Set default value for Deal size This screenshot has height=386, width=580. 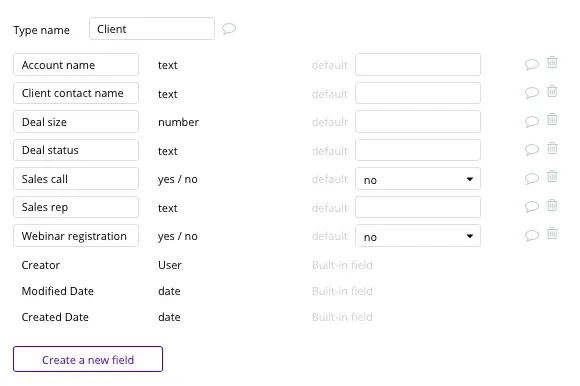(x=418, y=122)
